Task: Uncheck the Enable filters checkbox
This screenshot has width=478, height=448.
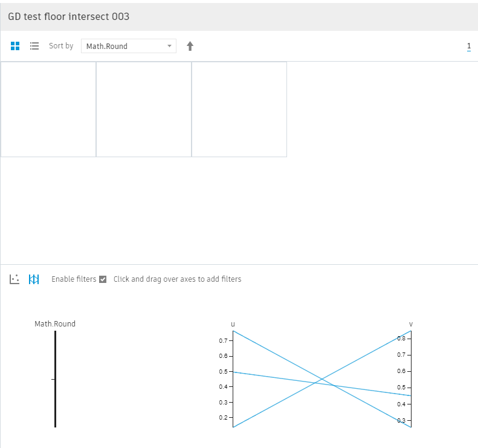Action: point(103,279)
